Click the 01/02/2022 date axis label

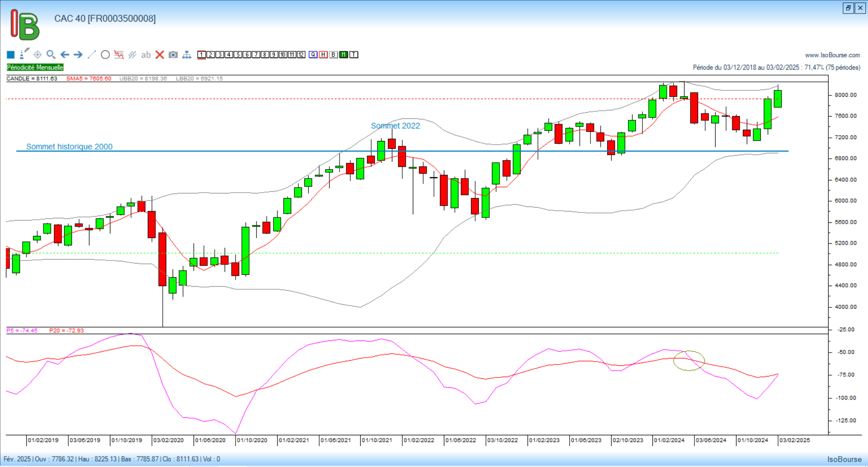click(419, 440)
